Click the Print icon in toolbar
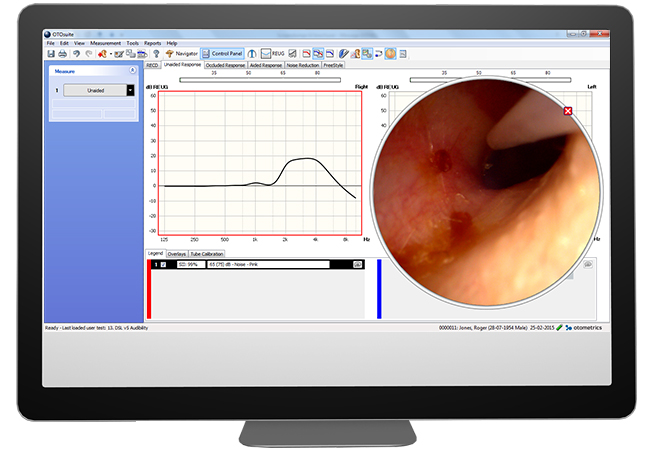 (62, 53)
